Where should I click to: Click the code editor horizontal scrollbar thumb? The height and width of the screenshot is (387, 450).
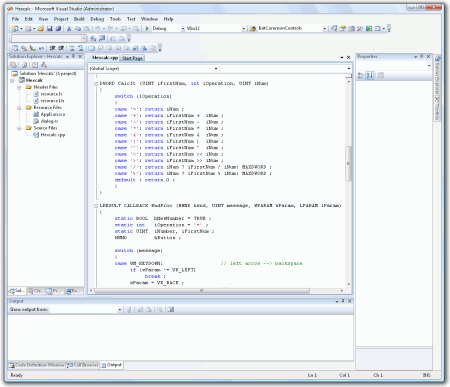(x=202, y=291)
